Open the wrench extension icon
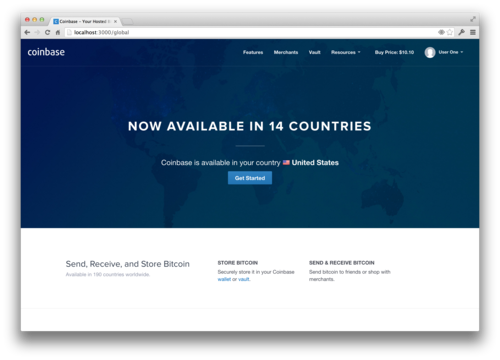 (x=462, y=32)
